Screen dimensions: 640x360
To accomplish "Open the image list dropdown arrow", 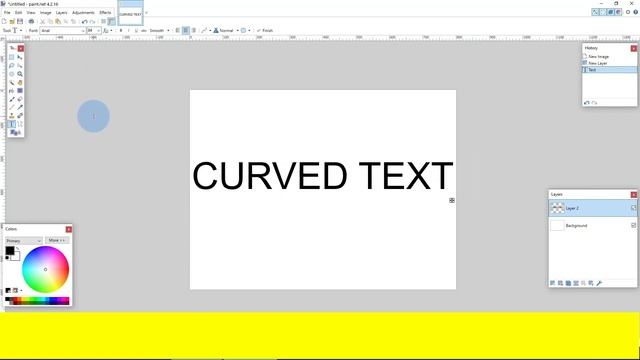I will 146,13.
